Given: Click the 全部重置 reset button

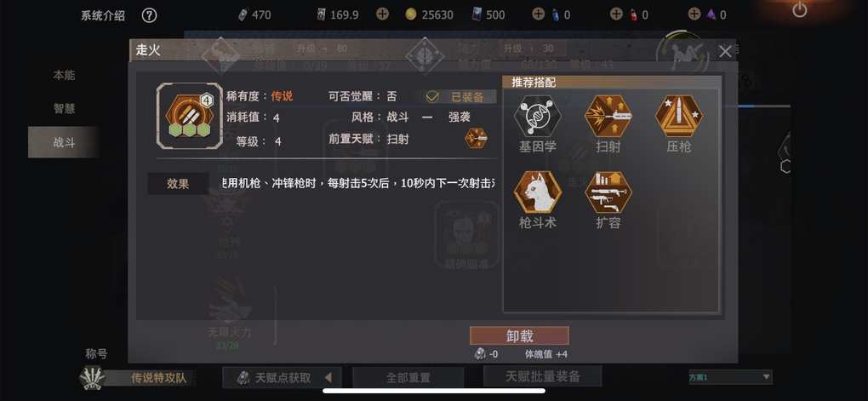Looking at the screenshot, I should click(408, 378).
